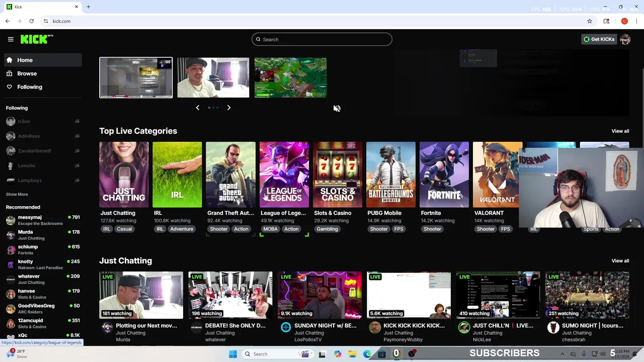This screenshot has width=644, height=362.
Task: Click the Gambling tag
Action: click(327, 229)
